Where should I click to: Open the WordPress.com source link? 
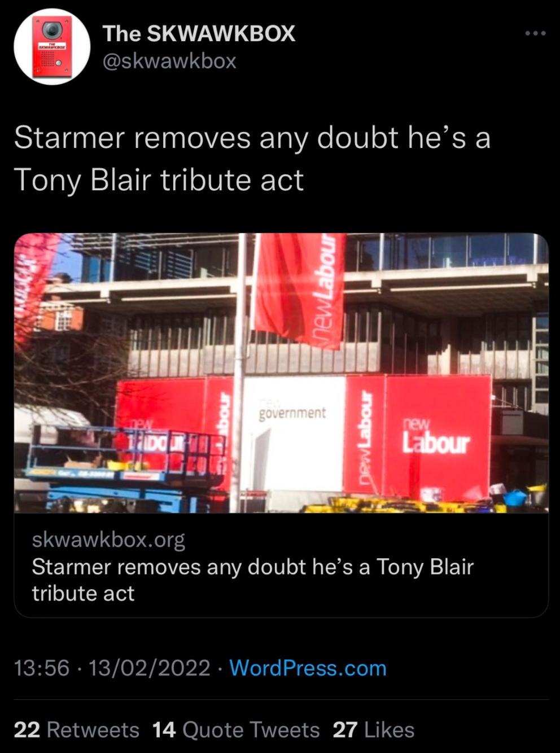[x=308, y=668]
